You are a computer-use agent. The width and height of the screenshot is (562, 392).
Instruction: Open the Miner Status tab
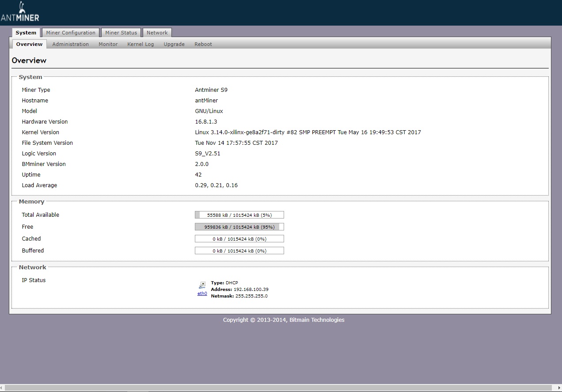121,33
